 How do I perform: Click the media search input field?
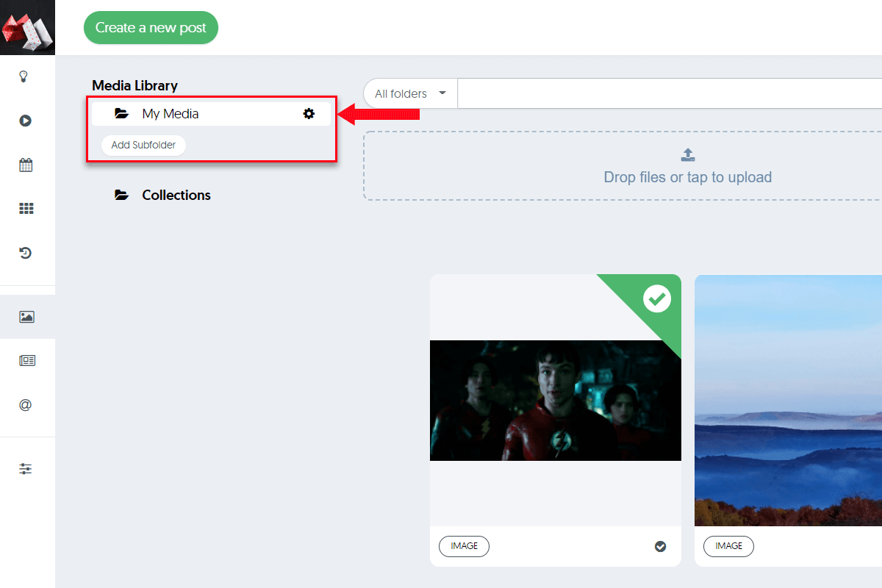pyautogui.click(x=670, y=93)
